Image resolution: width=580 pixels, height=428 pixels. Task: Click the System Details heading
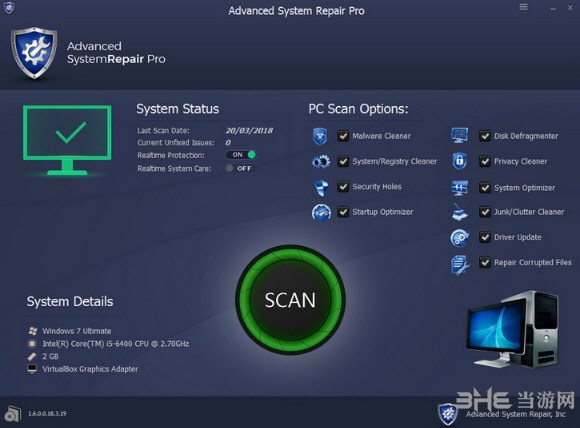pos(70,301)
